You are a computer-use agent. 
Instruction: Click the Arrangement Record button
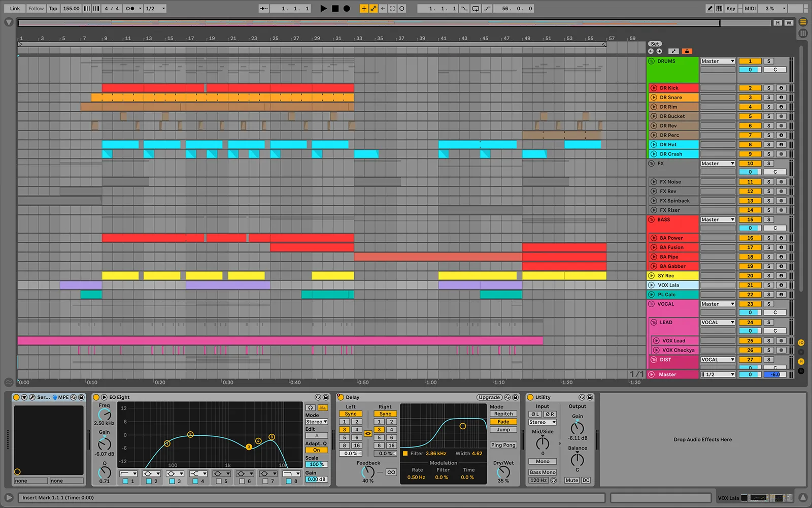pos(347,9)
